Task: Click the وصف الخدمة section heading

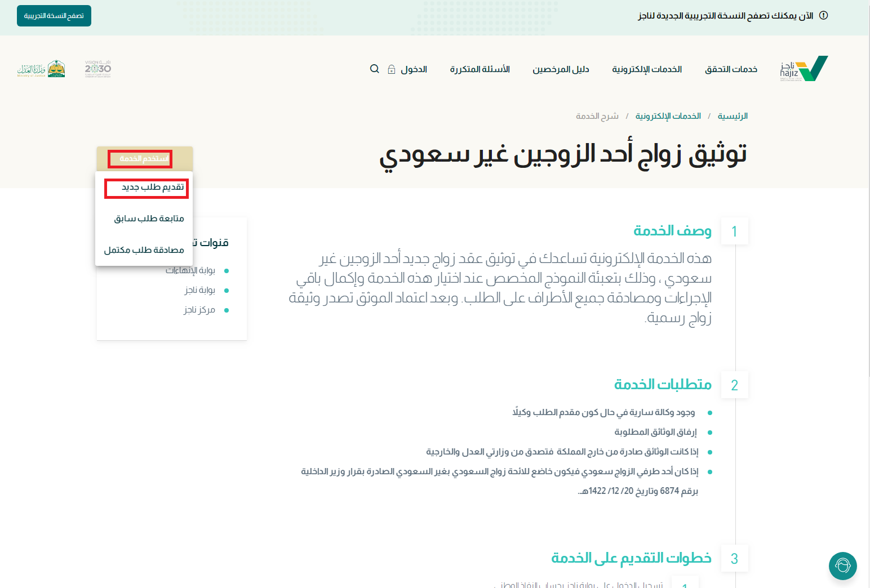Action: point(672,231)
